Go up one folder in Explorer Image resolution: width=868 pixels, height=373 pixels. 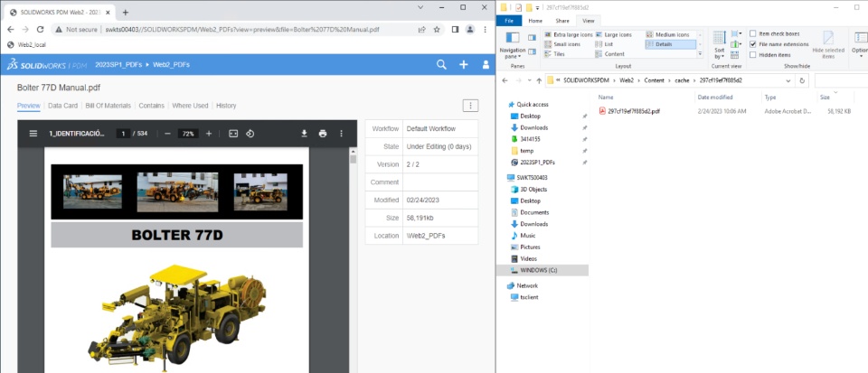coord(539,80)
